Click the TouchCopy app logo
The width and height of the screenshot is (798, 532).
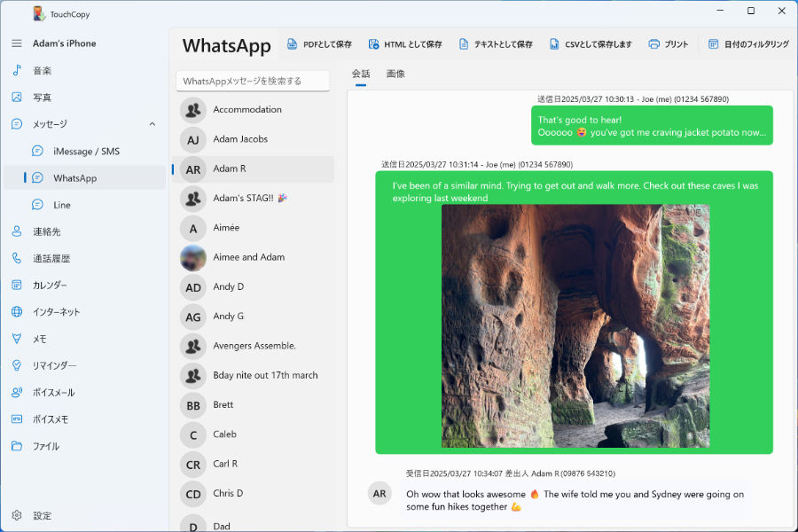tap(39, 14)
